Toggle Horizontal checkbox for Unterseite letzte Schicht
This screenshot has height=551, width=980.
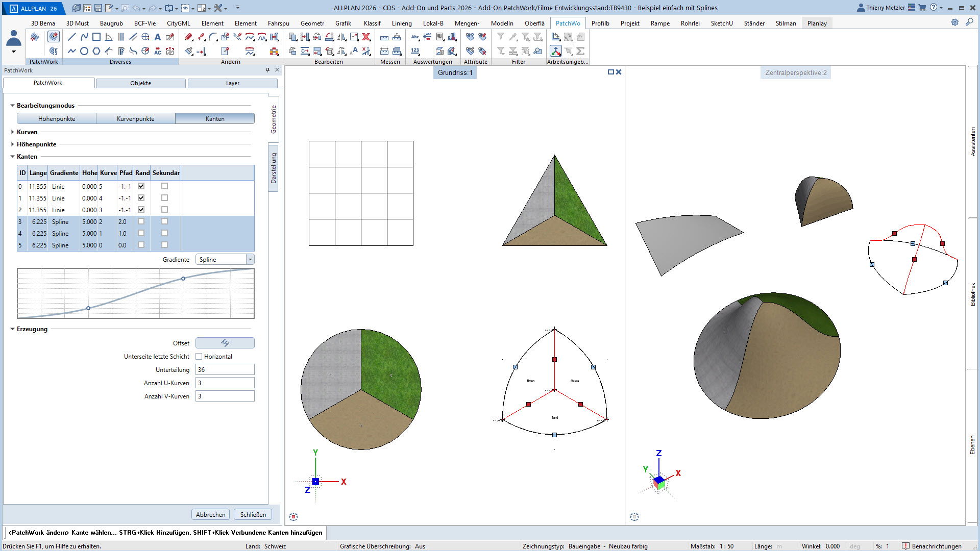point(199,357)
